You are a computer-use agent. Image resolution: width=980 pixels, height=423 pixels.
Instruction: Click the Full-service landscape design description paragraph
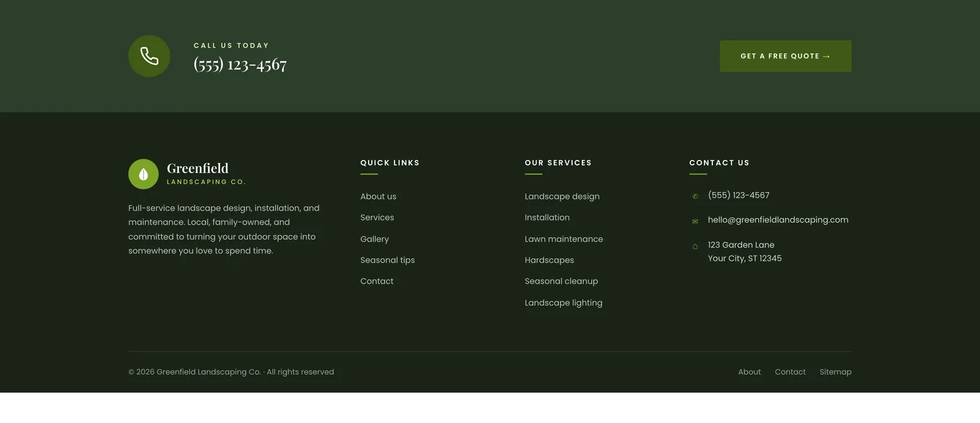(x=224, y=230)
